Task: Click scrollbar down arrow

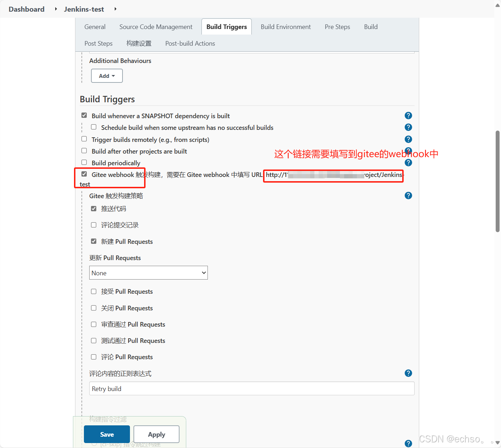Action: click(497, 443)
